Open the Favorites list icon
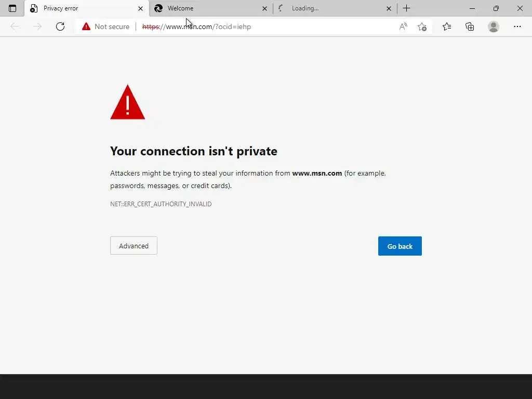The image size is (532, 399). coord(447,26)
